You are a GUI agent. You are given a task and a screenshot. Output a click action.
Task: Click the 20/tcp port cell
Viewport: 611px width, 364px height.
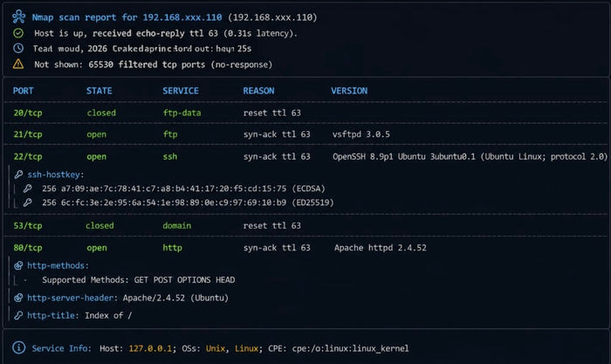pos(28,113)
